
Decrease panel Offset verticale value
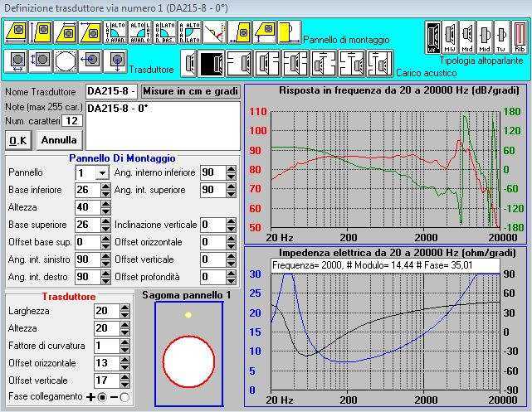tap(231, 264)
